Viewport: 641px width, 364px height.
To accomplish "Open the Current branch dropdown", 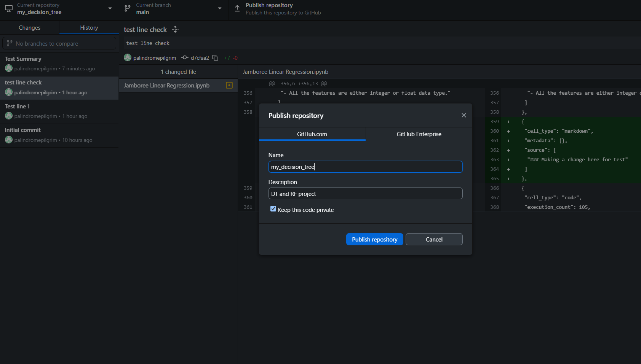I will 173,9.
